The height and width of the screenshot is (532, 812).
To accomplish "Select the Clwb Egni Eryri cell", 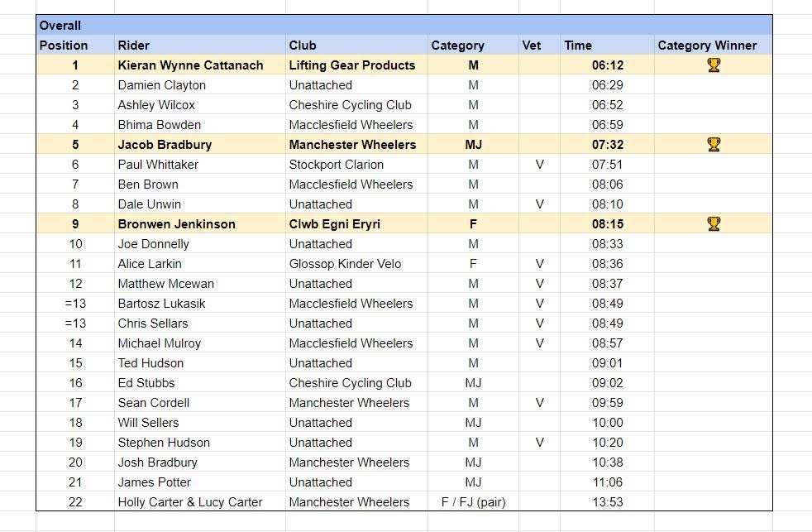I will tap(335, 224).
